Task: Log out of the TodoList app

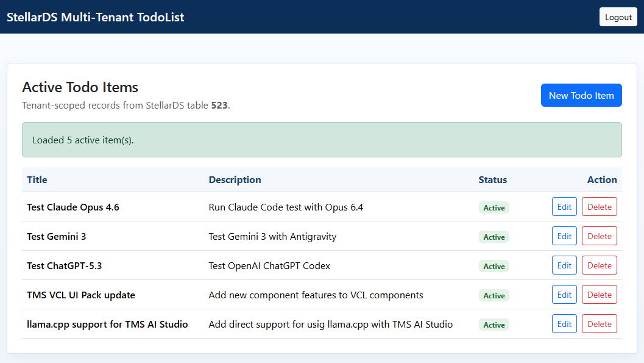Action: click(618, 16)
